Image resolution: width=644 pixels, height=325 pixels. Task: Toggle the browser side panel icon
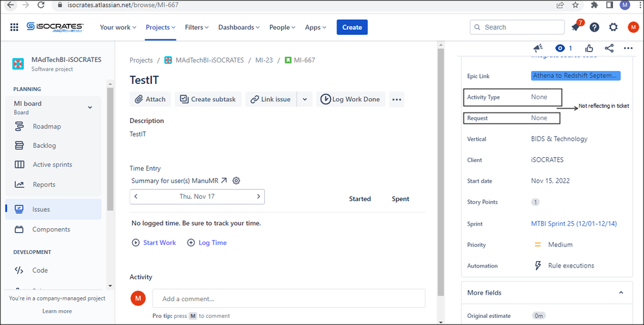[609, 5]
